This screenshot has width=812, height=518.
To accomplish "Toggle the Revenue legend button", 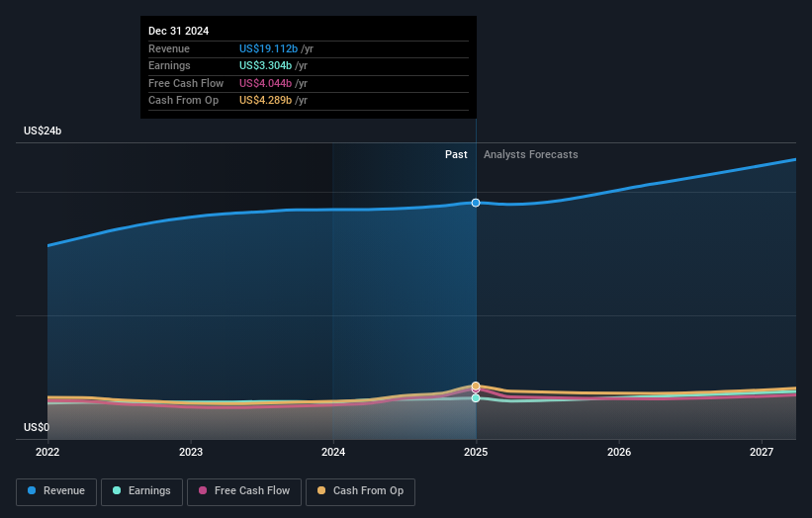I will click(56, 491).
